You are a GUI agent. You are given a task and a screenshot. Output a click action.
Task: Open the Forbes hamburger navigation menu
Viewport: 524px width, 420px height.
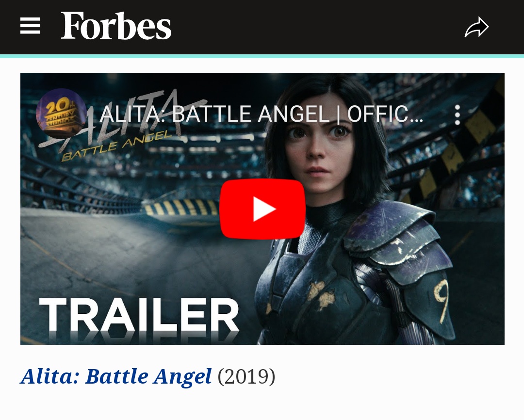pos(30,26)
